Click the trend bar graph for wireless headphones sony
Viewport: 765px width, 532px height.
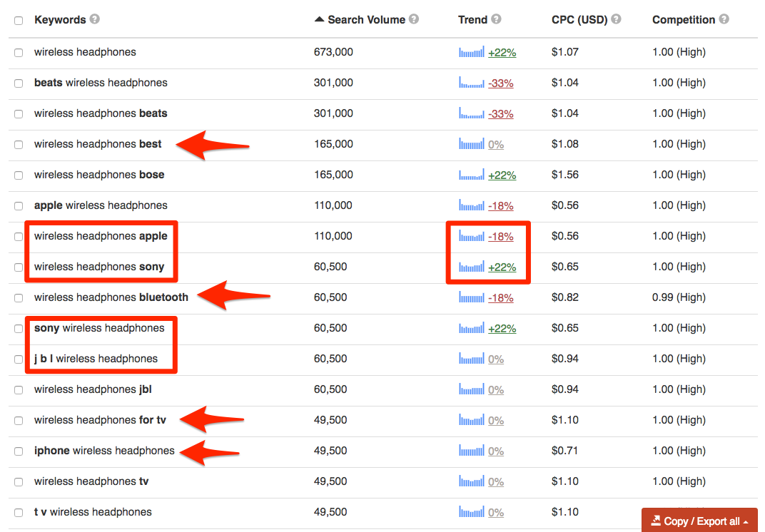(470, 267)
